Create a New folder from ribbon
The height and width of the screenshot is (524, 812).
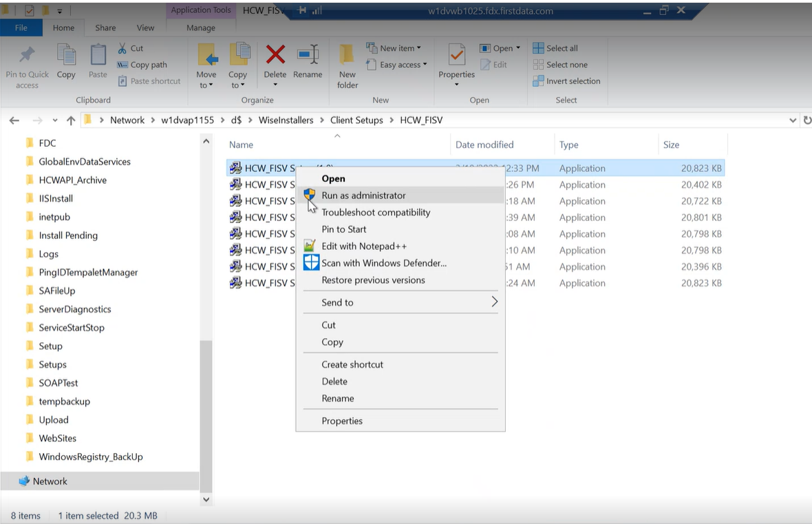coord(347,66)
